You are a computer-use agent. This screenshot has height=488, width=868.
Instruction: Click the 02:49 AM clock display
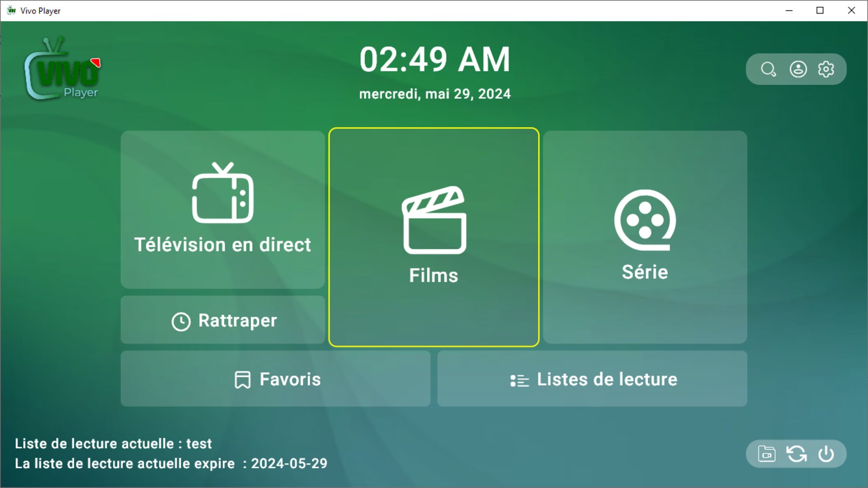[434, 60]
